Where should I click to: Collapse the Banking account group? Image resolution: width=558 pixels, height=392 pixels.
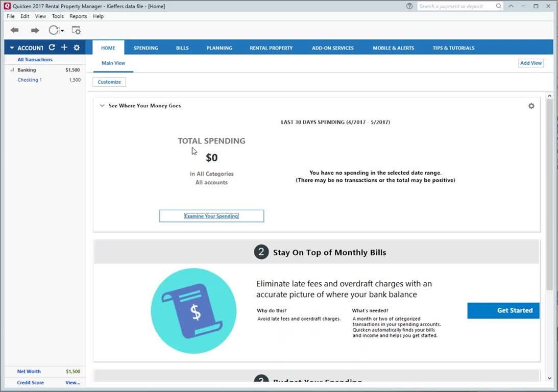(12, 70)
